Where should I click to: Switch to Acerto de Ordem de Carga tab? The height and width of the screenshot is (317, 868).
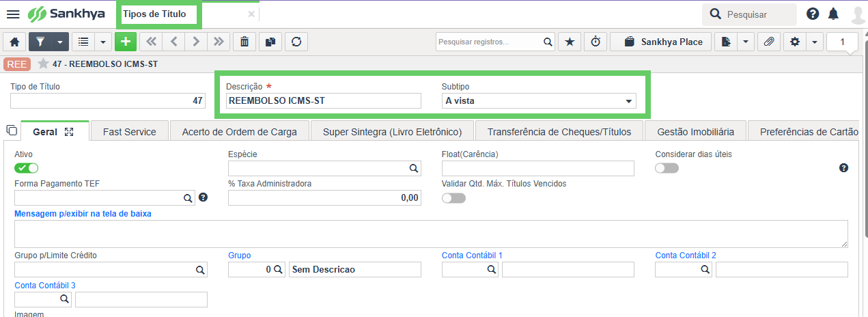click(239, 132)
